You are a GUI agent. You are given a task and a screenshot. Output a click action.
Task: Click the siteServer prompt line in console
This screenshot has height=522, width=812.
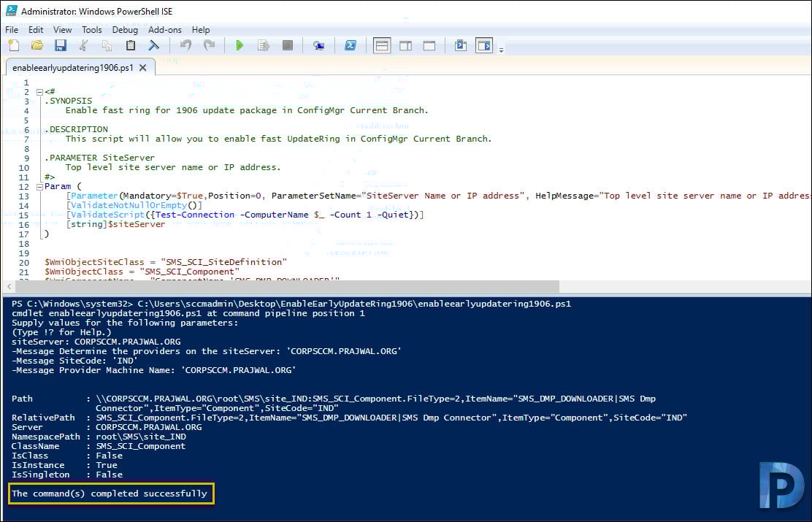pyautogui.click(x=96, y=342)
